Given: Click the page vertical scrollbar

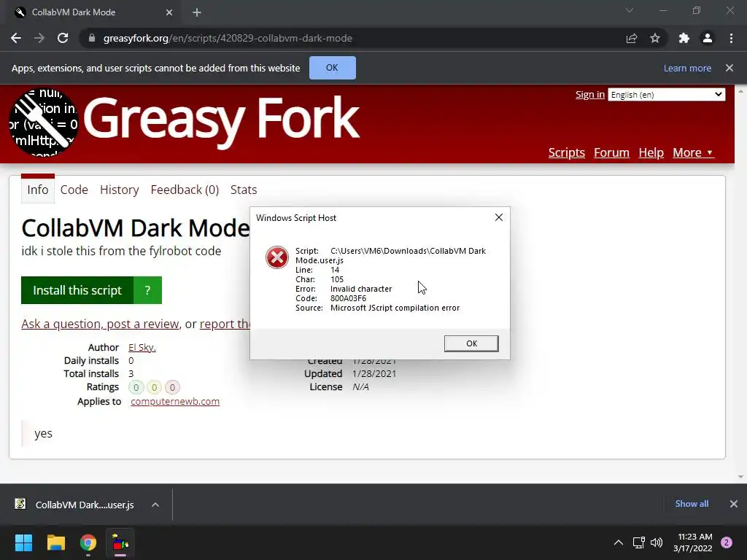Looking at the screenshot, I should 740,283.
